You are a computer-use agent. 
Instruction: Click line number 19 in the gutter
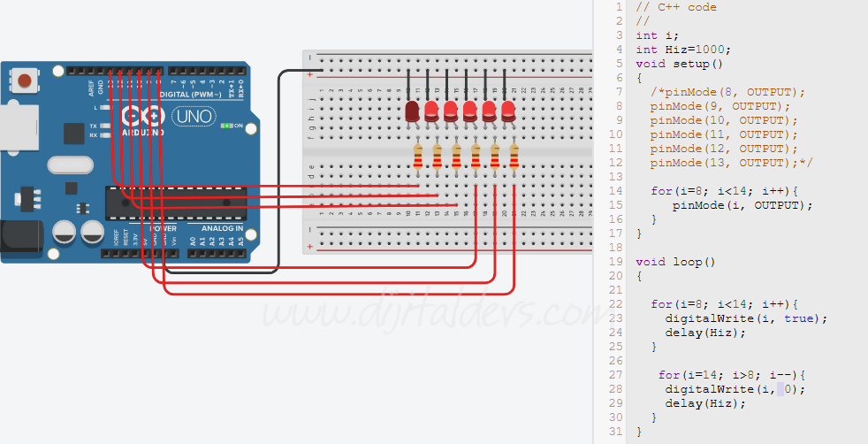pos(616,262)
